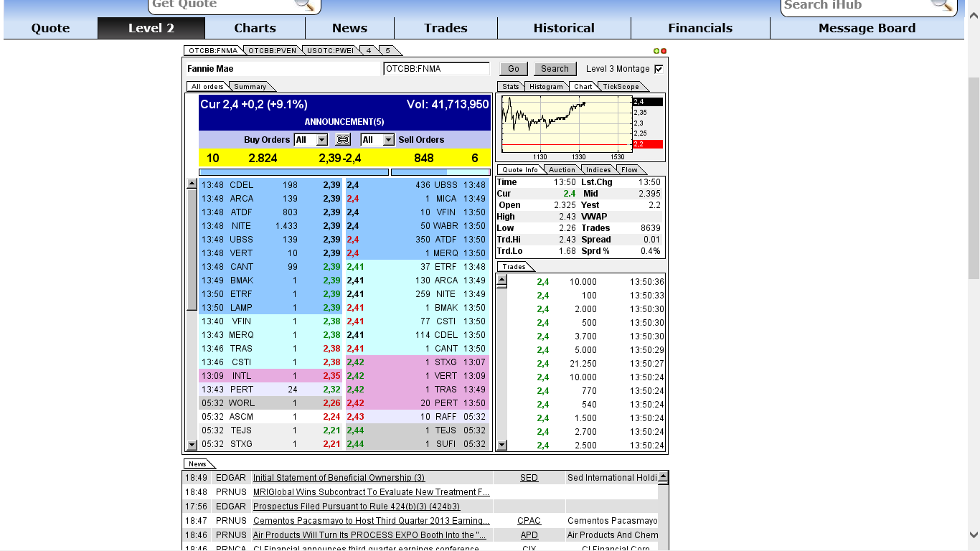Open the Charts section in the navigation bar
Viewport: 980px width, 551px height.
[255, 28]
